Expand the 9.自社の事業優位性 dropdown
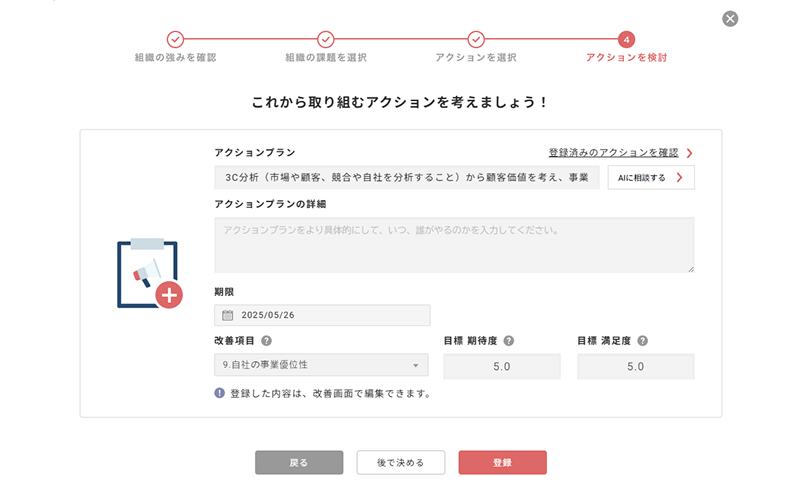The image size is (800, 500). (321, 365)
